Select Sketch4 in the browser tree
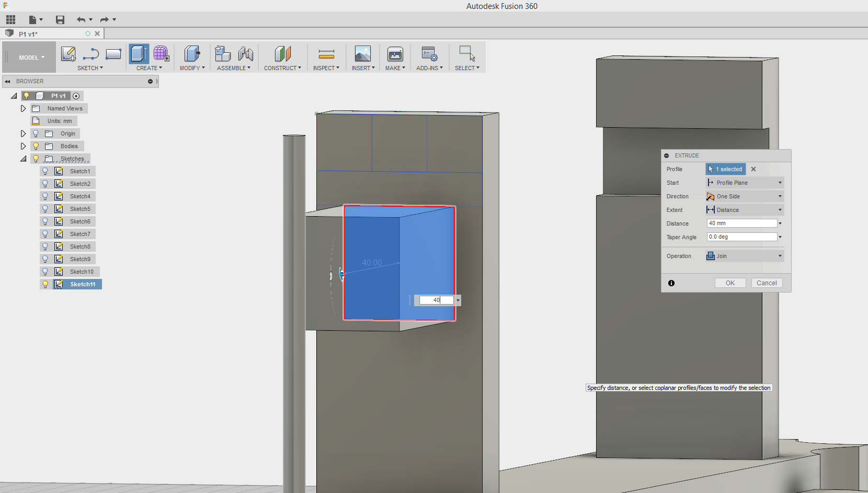868x493 pixels. (x=80, y=196)
